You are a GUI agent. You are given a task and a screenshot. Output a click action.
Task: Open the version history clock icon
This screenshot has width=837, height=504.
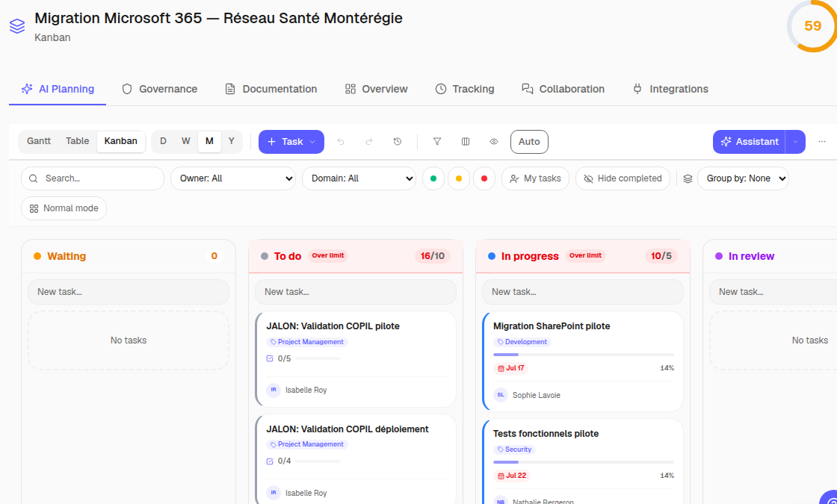click(397, 142)
